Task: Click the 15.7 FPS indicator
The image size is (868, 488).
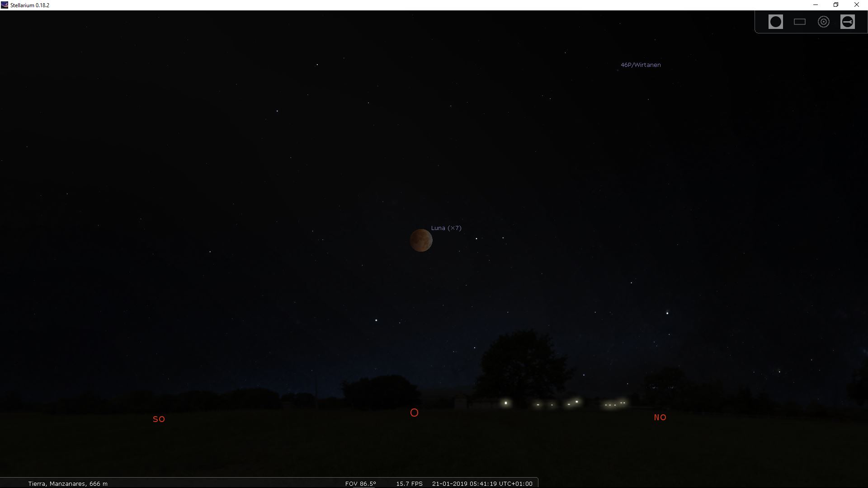Action: pyautogui.click(x=409, y=483)
